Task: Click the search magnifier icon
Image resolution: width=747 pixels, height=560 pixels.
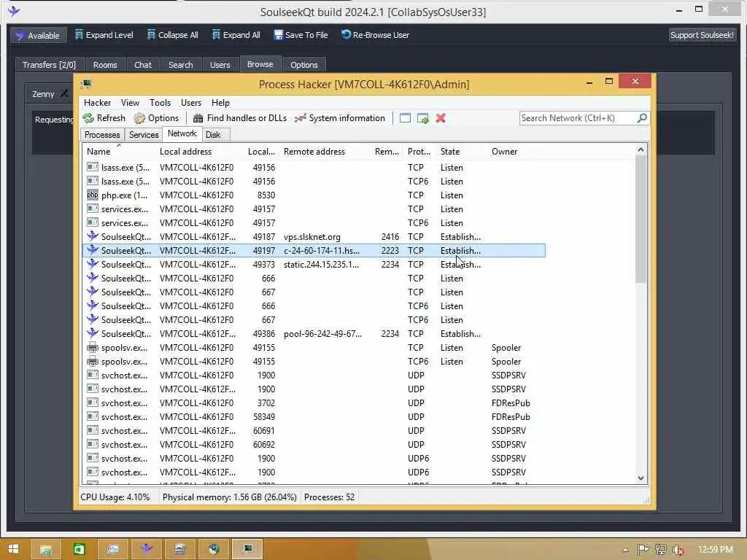Action: (x=642, y=117)
